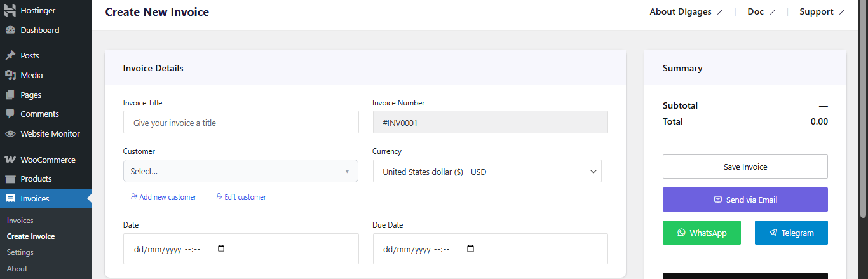868x279 pixels.
Task: Open the Support link
Action: pos(822,12)
